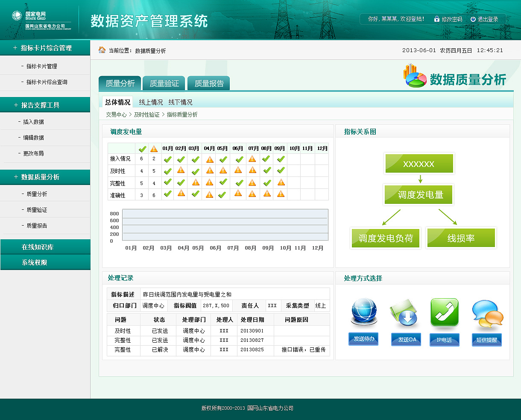
Task: Open the 发送待办 globe icon
Action: (363, 312)
